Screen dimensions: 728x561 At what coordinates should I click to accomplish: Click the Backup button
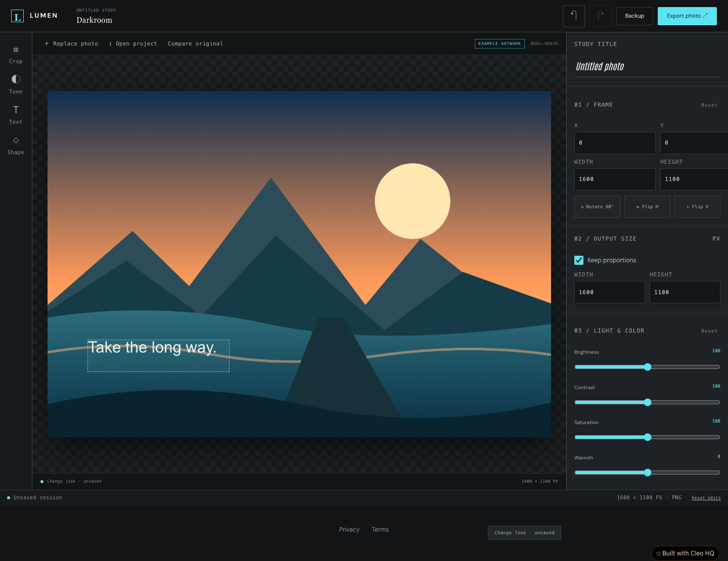point(634,16)
